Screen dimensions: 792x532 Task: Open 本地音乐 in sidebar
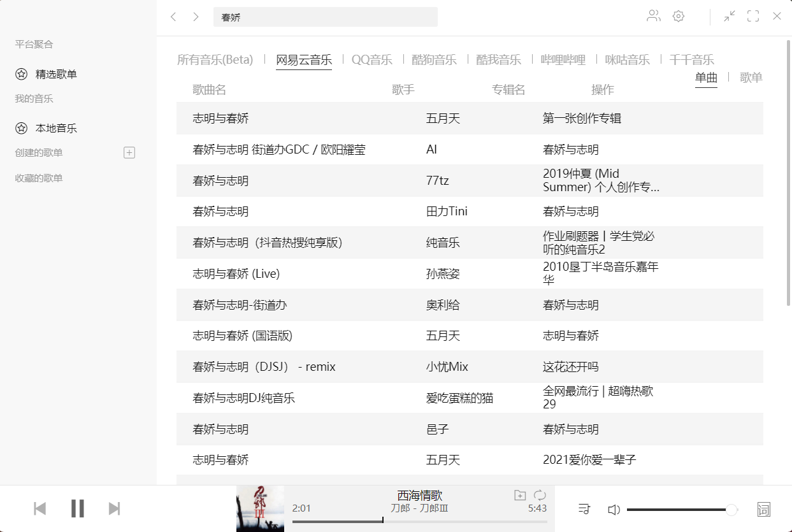click(56, 128)
